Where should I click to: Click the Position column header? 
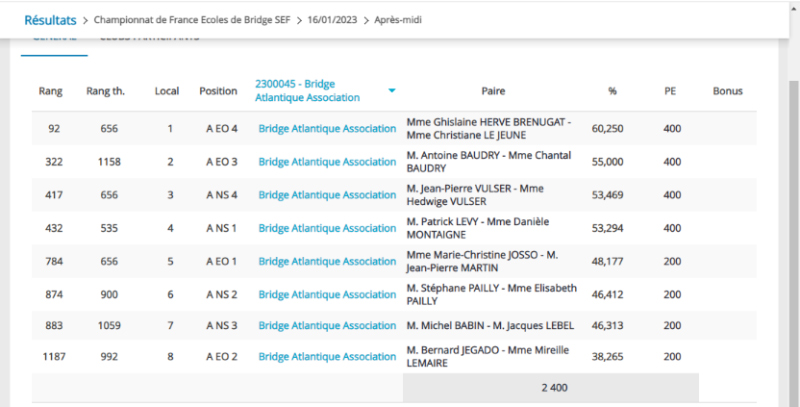pos(218,91)
